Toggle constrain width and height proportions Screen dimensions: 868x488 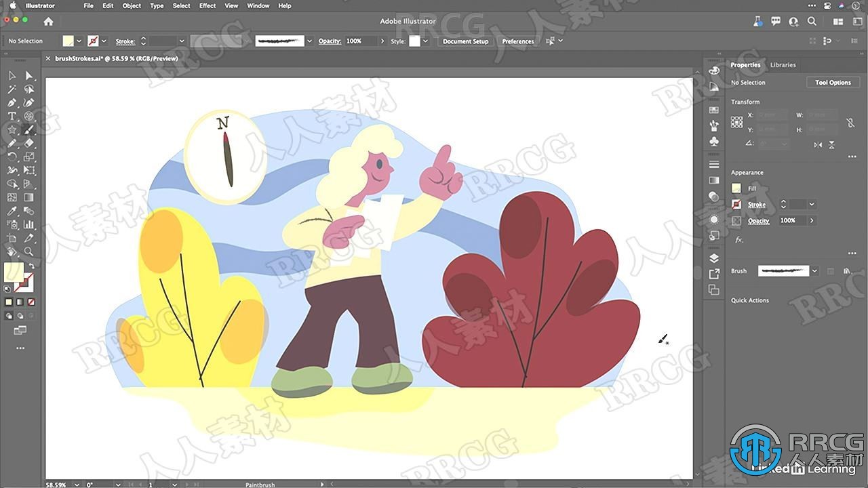point(850,123)
